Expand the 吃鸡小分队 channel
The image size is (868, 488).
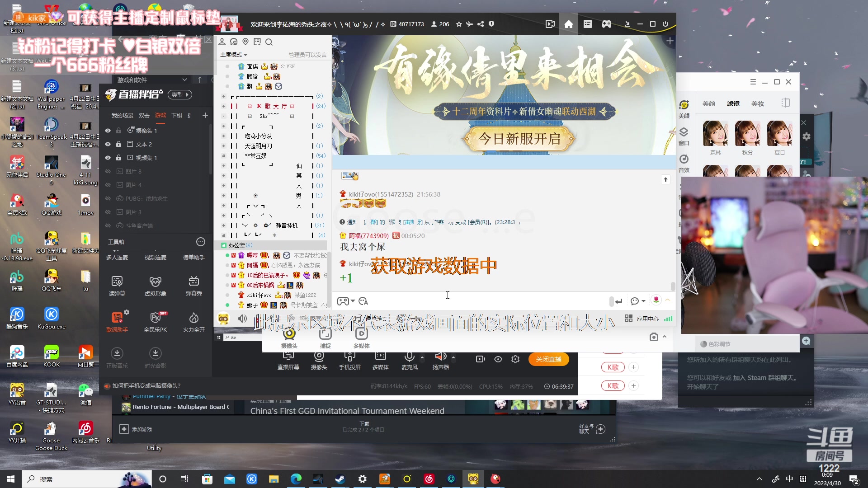223,136
